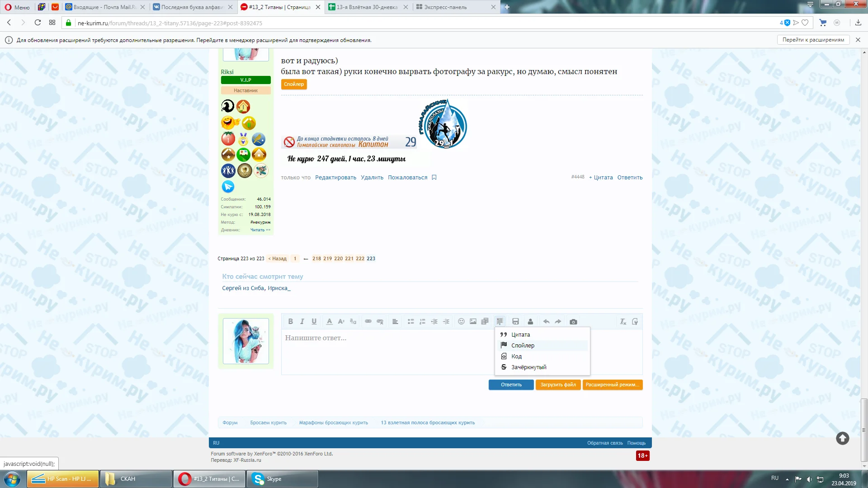Click the insert image icon

point(473,322)
